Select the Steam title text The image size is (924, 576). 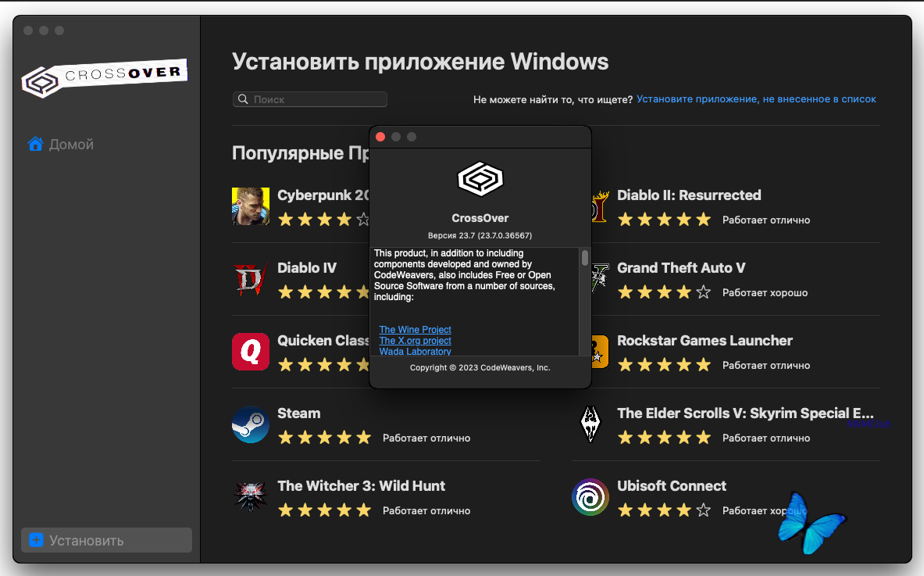(299, 413)
